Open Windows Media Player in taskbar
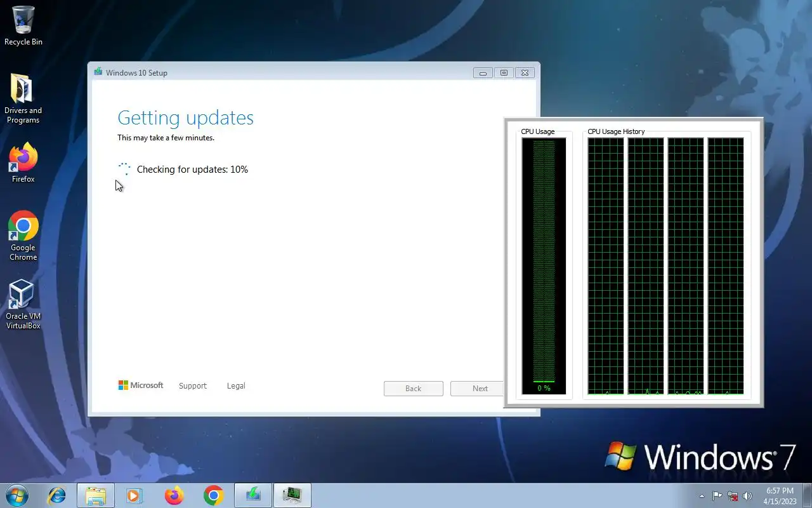The image size is (812, 508). (134, 495)
